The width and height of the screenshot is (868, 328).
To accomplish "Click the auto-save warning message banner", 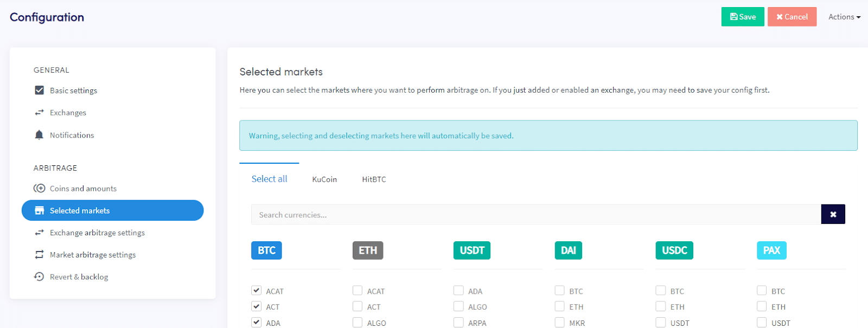I will click(x=548, y=136).
